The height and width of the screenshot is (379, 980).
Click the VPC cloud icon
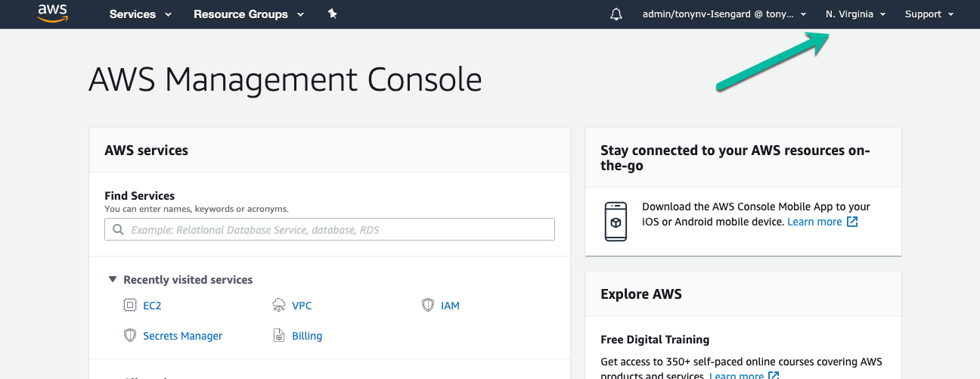click(279, 306)
